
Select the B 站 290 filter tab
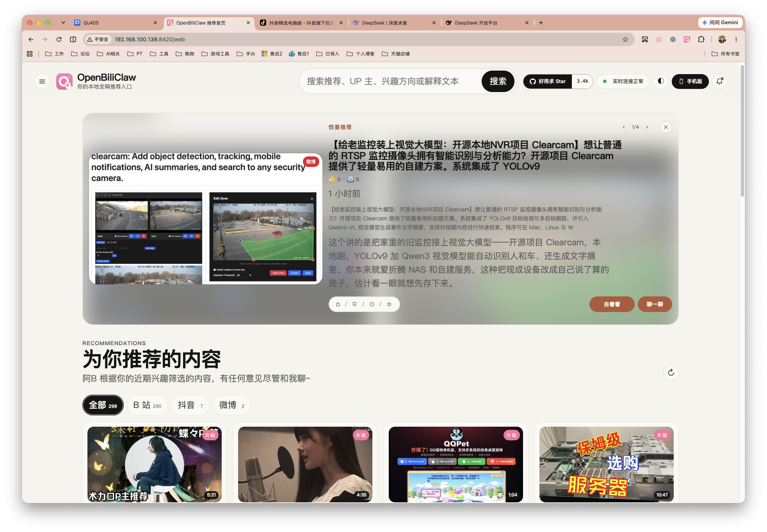point(147,405)
